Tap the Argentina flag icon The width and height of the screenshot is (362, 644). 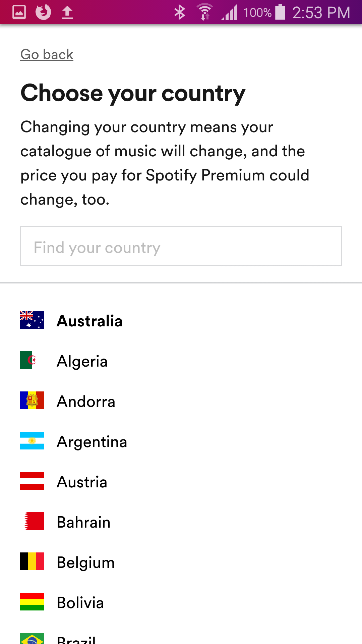32,441
